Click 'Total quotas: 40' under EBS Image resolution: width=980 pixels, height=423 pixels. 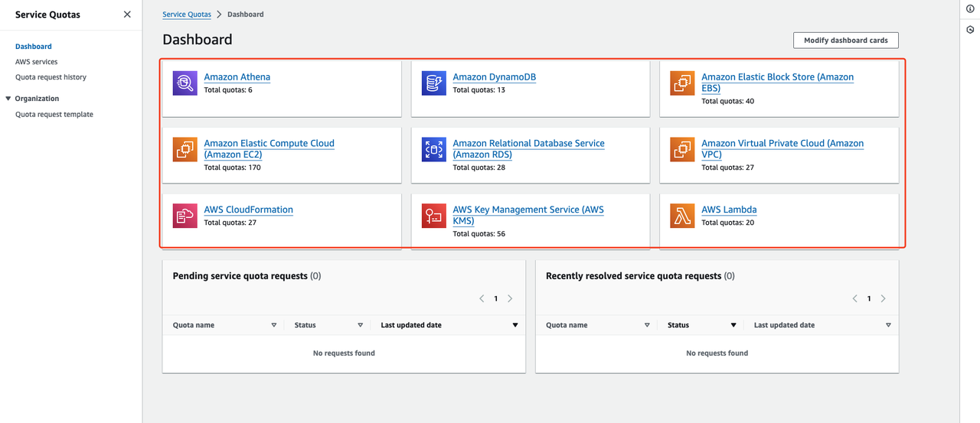[x=728, y=101]
